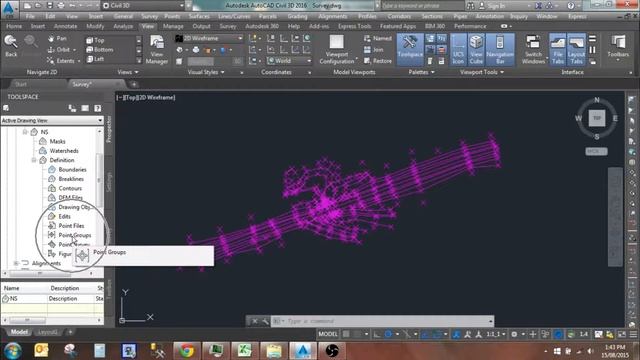The image size is (640, 360).
Task: Open File Explorer from taskbar
Action: [x=273, y=351]
